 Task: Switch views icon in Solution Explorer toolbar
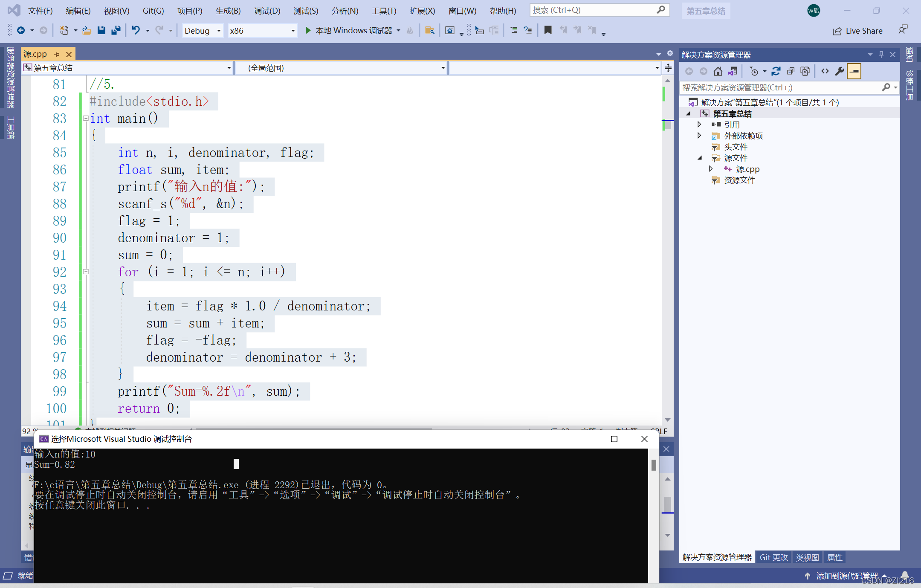(x=733, y=71)
